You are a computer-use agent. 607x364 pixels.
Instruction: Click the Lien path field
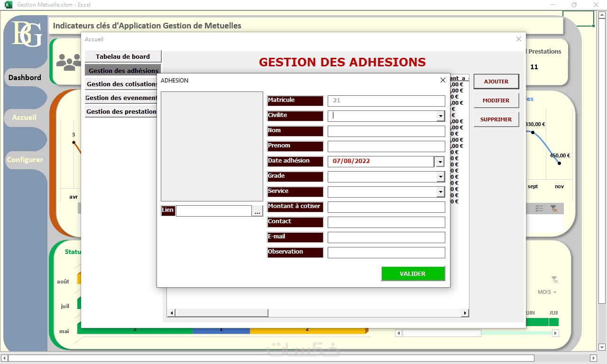pos(213,211)
